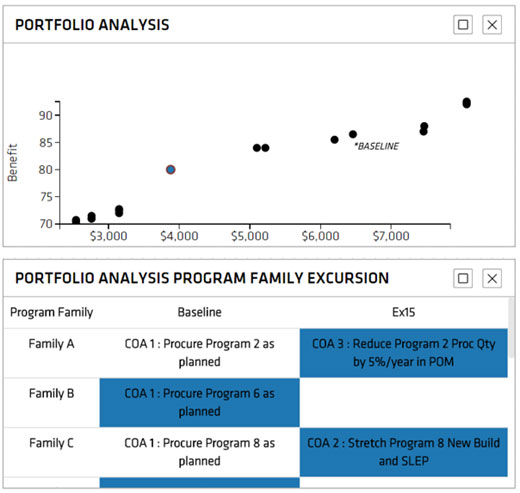This screenshot has width=520, height=493.
Task: Select Baseline COA 1 Procure Program 6 cell
Action: tap(200, 403)
